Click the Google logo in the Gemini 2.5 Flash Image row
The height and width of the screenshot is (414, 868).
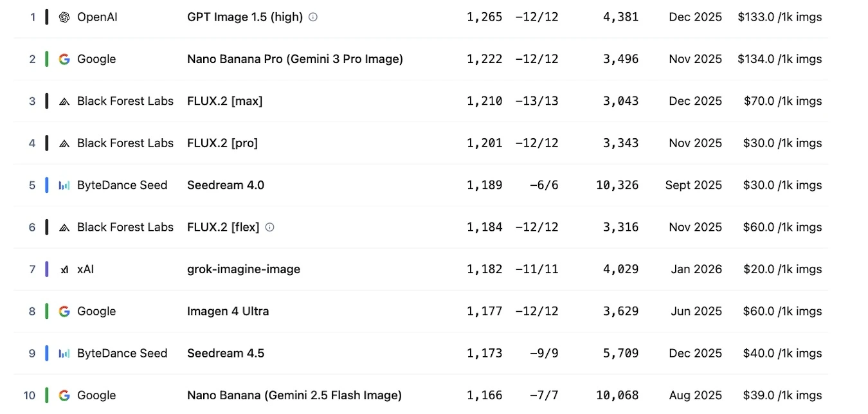[x=64, y=395]
